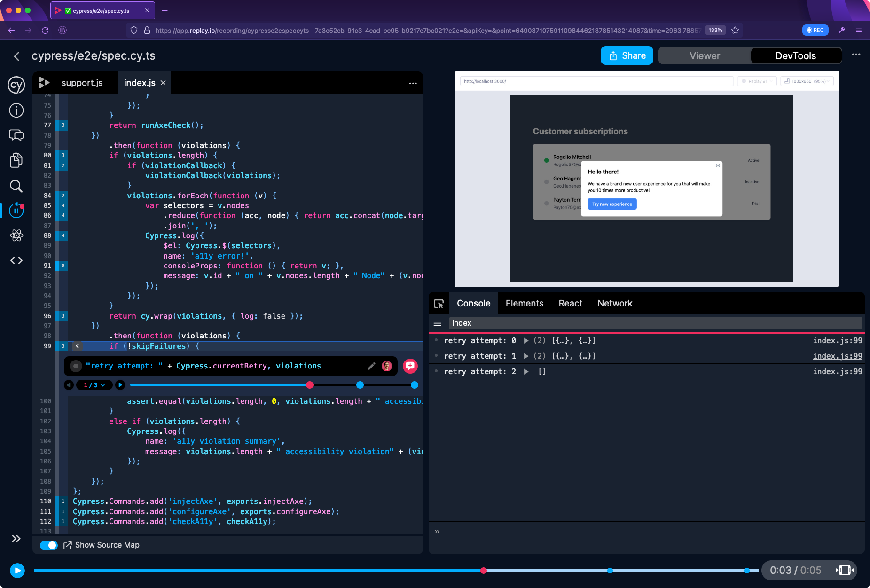The image size is (870, 588).
Task: Switch to the DevTools mode
Action: coord(796,56)
